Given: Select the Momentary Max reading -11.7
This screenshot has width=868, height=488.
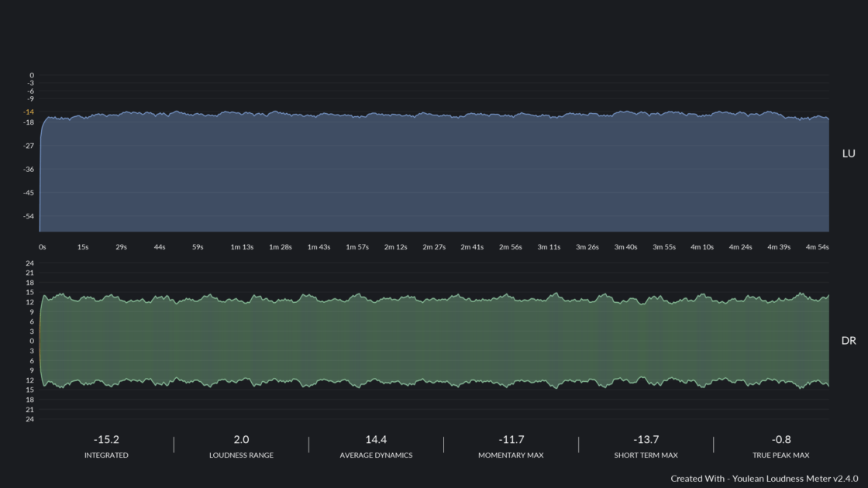Looking at the screenshot, I should coord(511,440).
